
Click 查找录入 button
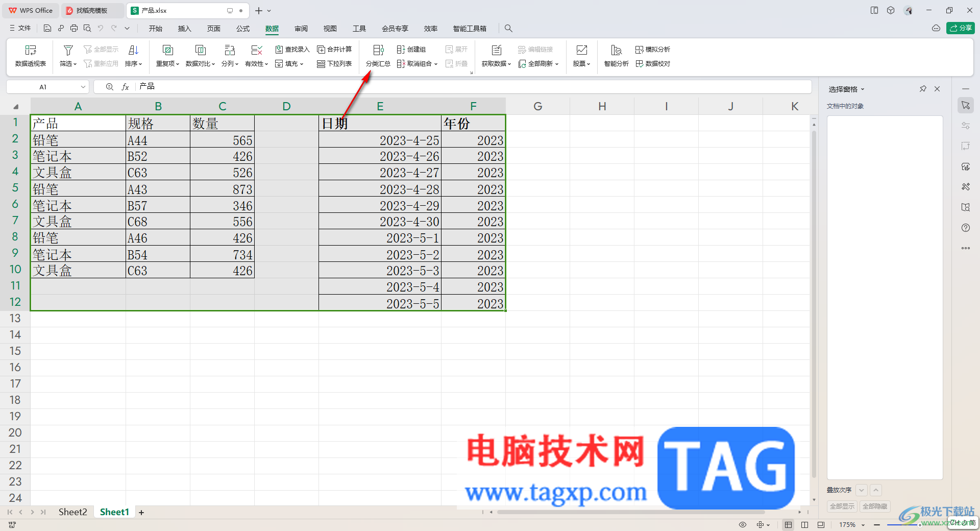[x=292, y=50]
